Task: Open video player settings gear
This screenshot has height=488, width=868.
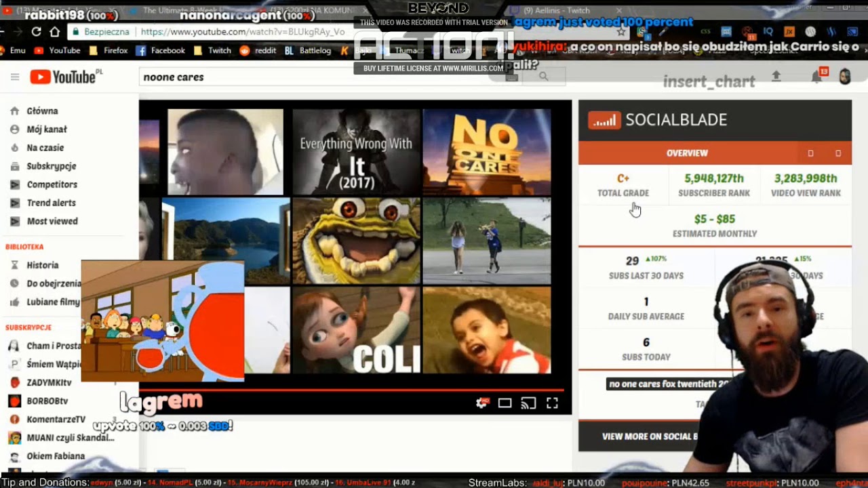Action: (481, 403)
